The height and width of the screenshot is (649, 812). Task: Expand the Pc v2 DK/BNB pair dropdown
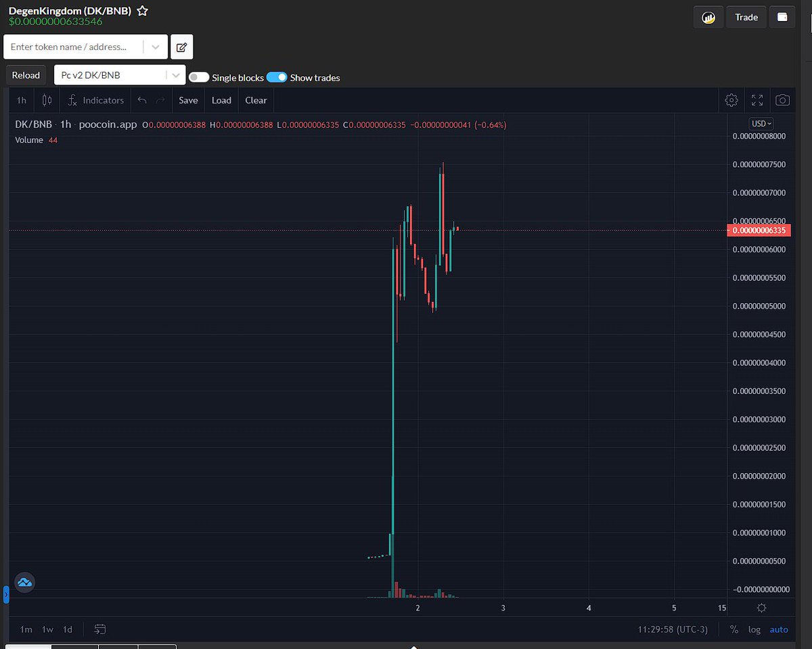click(175, 74)
